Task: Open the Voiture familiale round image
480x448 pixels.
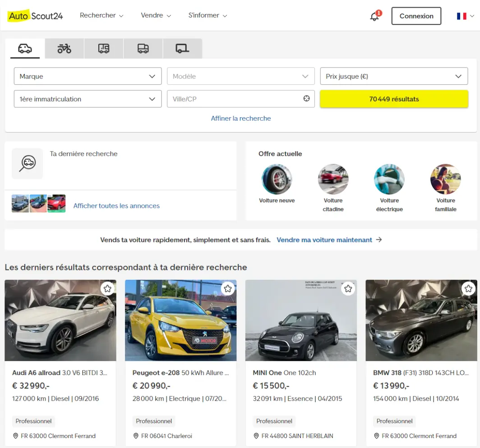Action: click(x=446, y=179)
